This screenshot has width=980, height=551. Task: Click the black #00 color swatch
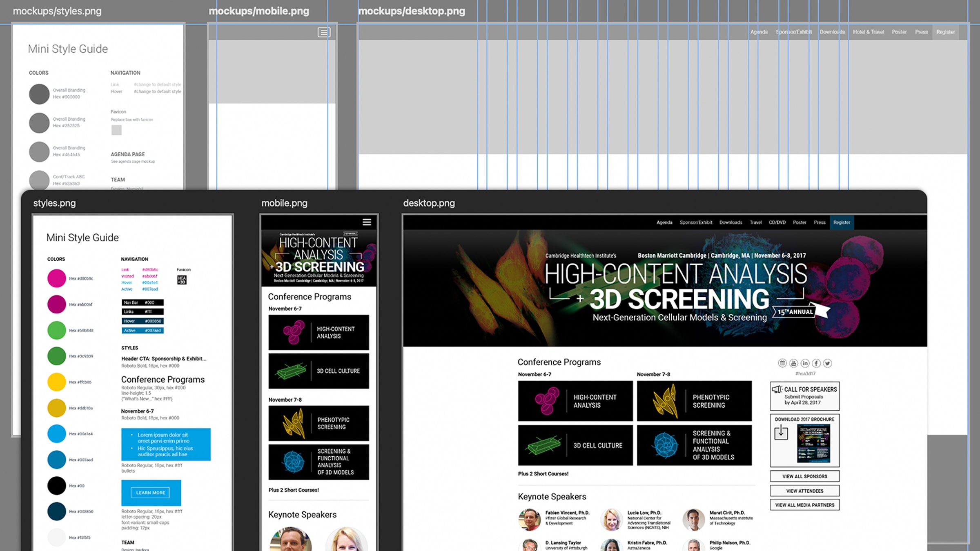click(x=56, y=486)
